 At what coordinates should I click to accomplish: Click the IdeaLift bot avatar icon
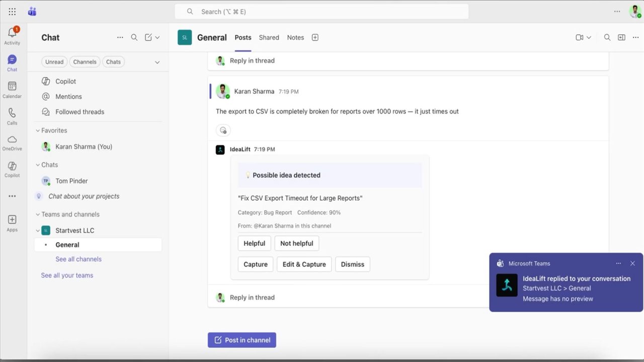click(220, 149)
